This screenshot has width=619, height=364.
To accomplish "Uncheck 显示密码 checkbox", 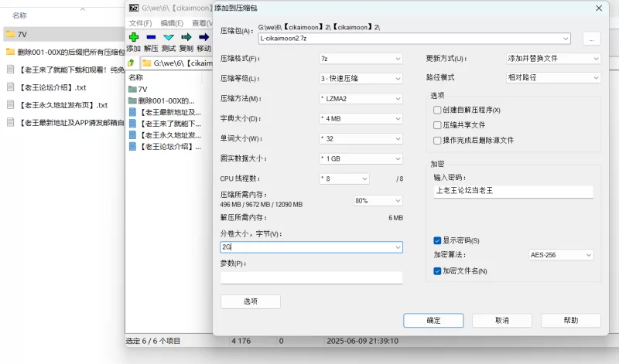I will pyautogui.click(x=437, y=240).
